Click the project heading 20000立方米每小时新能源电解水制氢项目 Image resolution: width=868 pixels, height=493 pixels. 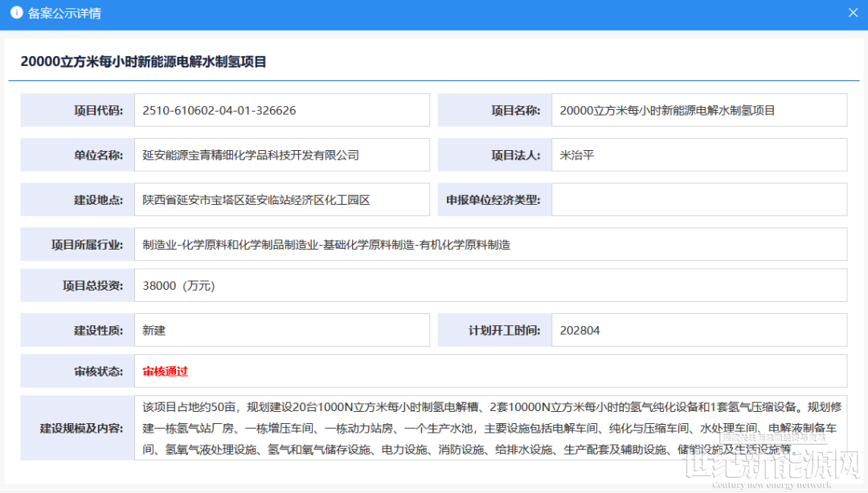143,62
